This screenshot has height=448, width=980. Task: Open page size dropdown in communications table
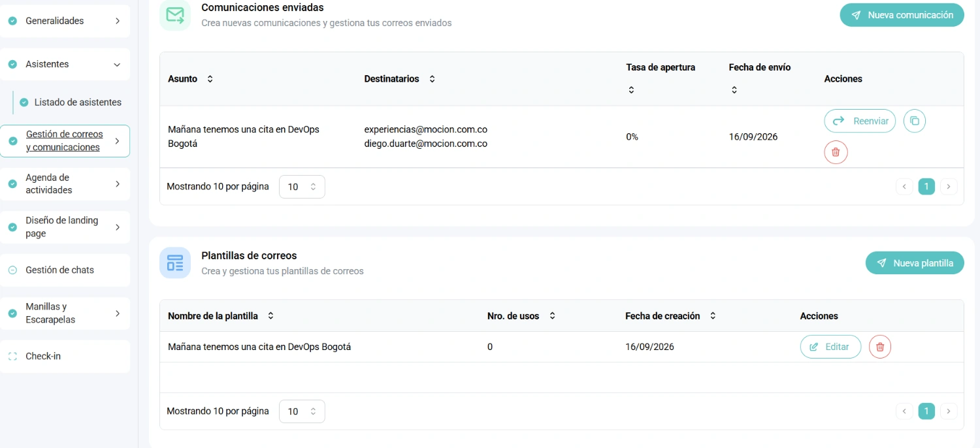point(302,187)
